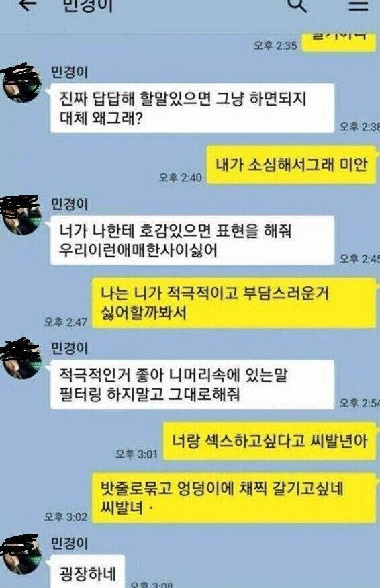Select the yellow bubble sent at 오후 3:01
The width and height of the screenshot is (380, 588).
pyautogui.click(x=269, y=441)
